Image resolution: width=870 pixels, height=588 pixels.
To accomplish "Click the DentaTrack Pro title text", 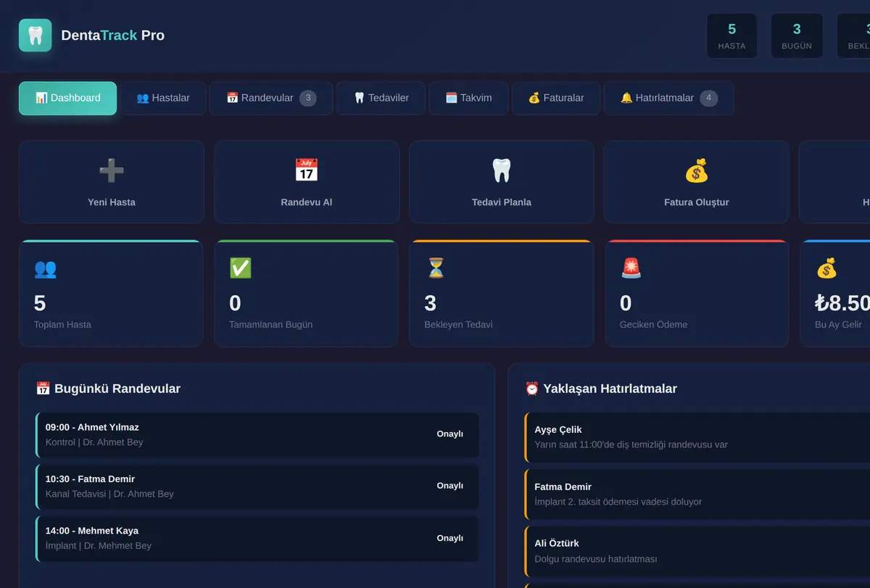I will coord(112,35).
